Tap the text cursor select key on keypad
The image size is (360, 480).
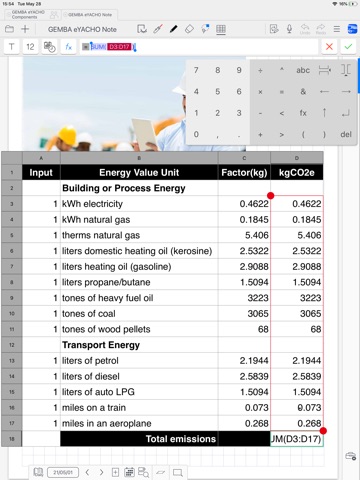(346, 70)
